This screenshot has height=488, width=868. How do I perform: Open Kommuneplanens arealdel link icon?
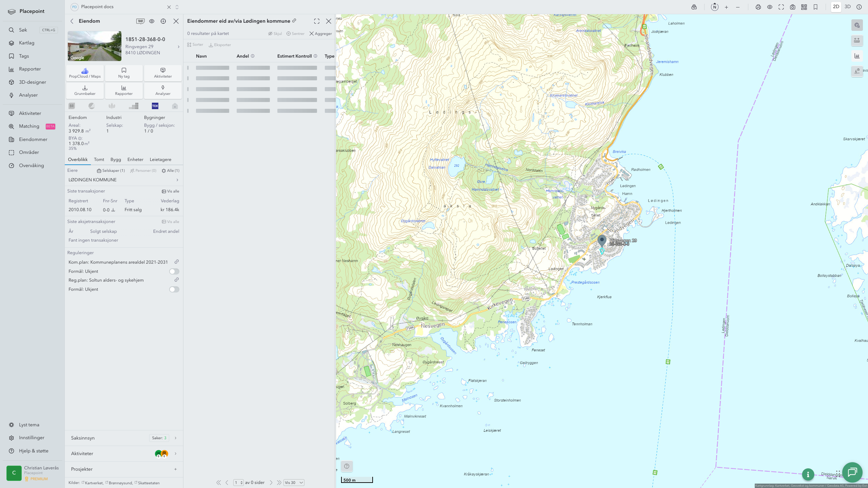click(177, 262)
